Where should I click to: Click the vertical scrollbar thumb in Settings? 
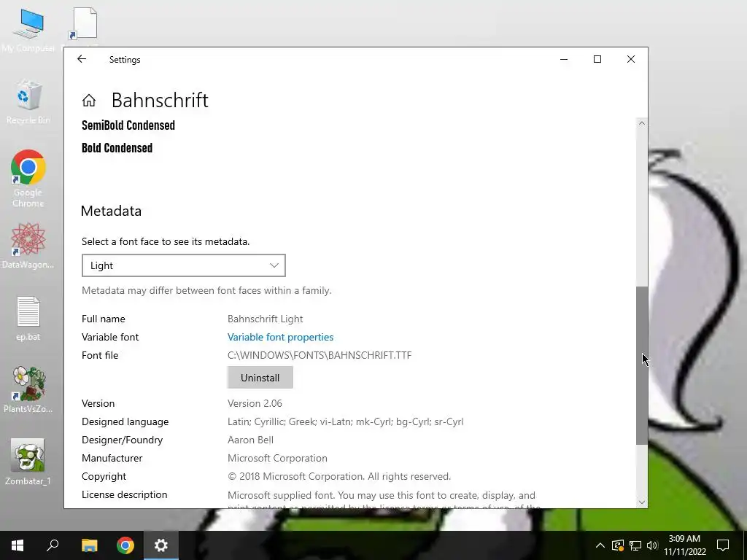coord(642,366)
